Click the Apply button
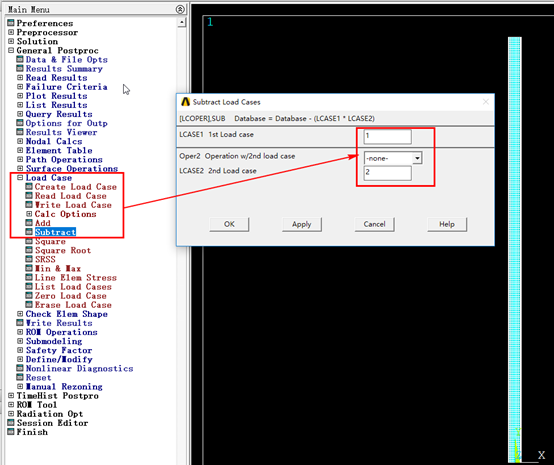Viewport: 554px width, 465px height. [x=301, y=224]
